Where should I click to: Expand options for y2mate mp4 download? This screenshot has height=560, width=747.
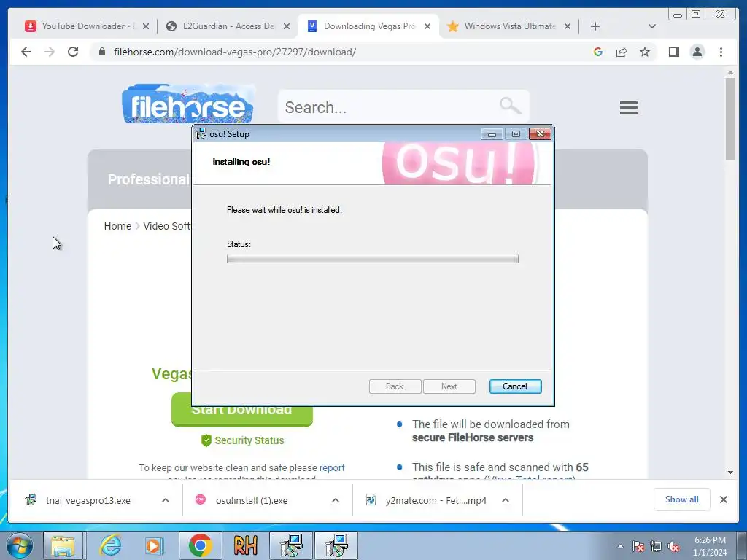tap(506, 500)
